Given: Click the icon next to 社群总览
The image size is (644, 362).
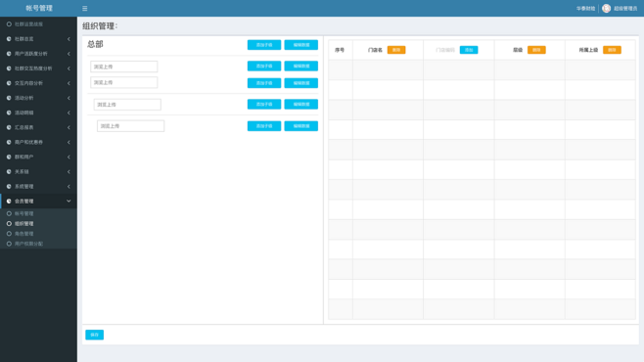Looking at the screenshot, I should pyautogui.click(x=9, y=39).
